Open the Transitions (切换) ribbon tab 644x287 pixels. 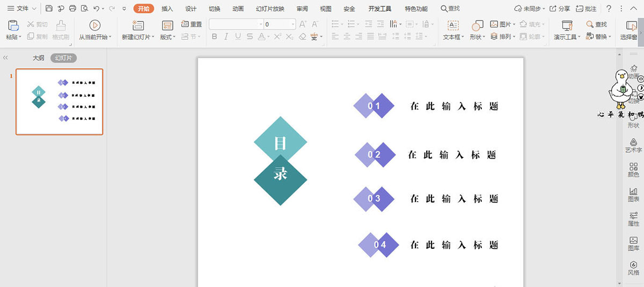(x=215, y=9)
